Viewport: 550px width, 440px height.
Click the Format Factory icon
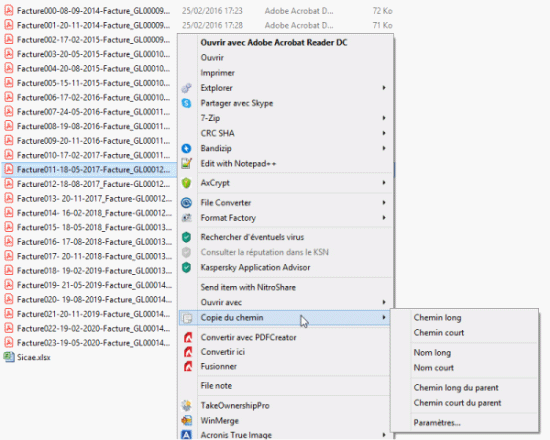tap(186, 218)
